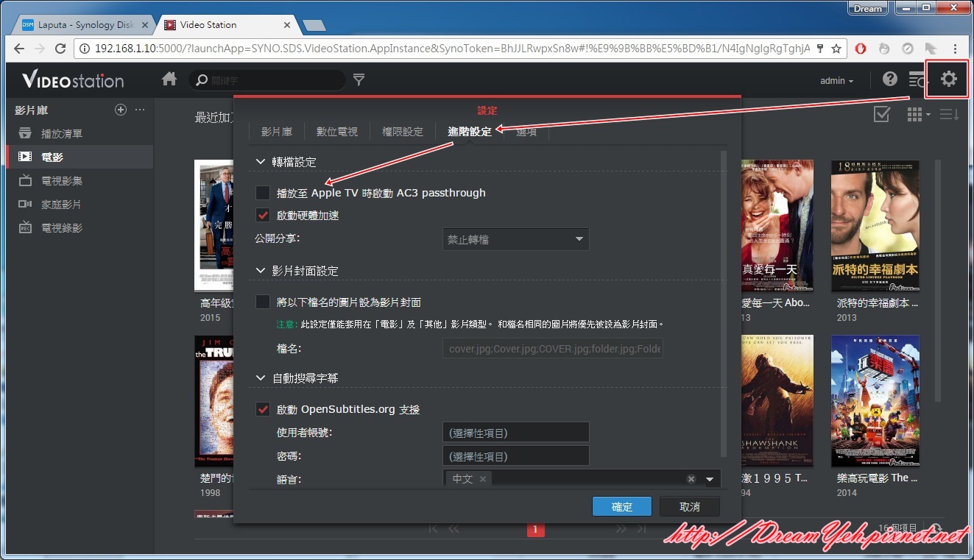Open settings with the gear icon
This screenshot has width=974, height=560.
[x=948, y=79]
